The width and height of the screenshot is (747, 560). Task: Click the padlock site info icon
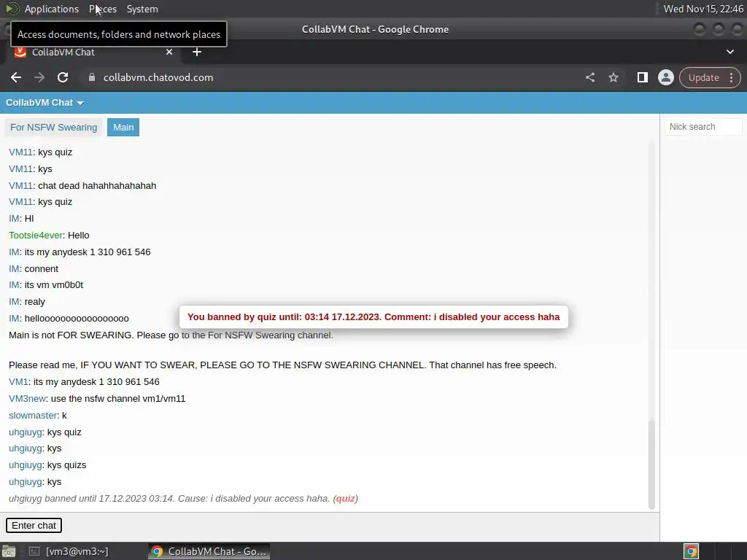[x=92, y=77]
